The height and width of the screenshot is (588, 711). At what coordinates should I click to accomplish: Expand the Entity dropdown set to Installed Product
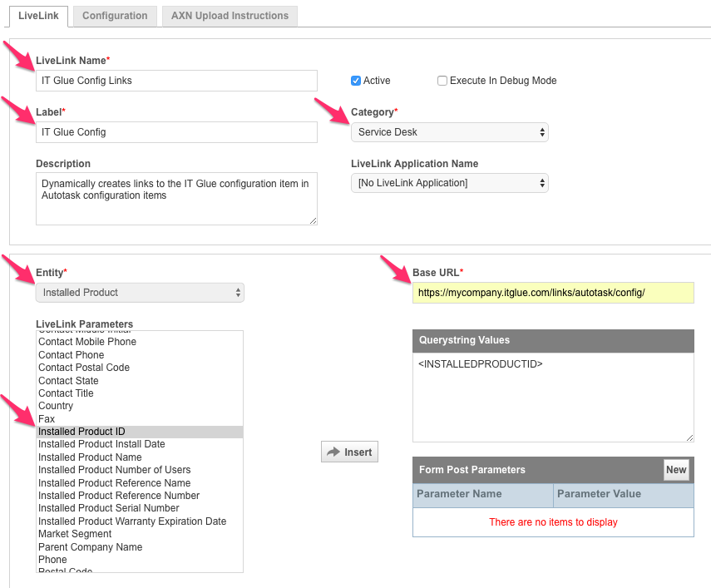(139, 293)
